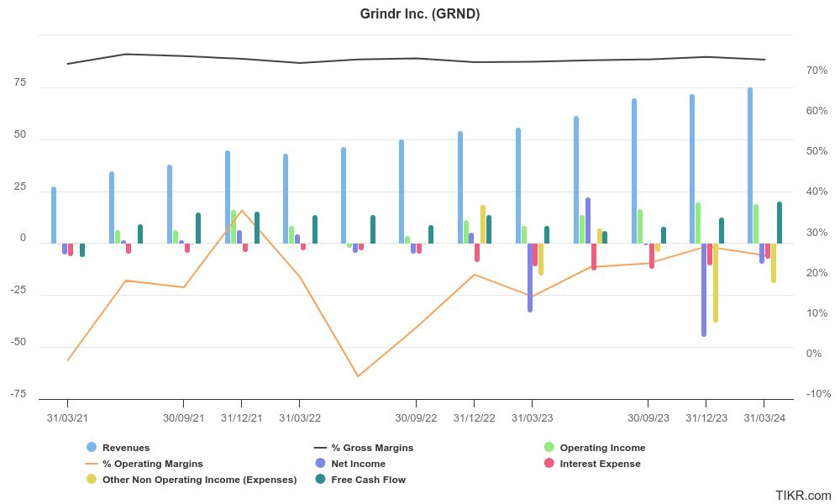Screen dimensions: 840x504
Task: Click the 31/03/21 Revenues blue bar
Action: (x=54, y=215)
